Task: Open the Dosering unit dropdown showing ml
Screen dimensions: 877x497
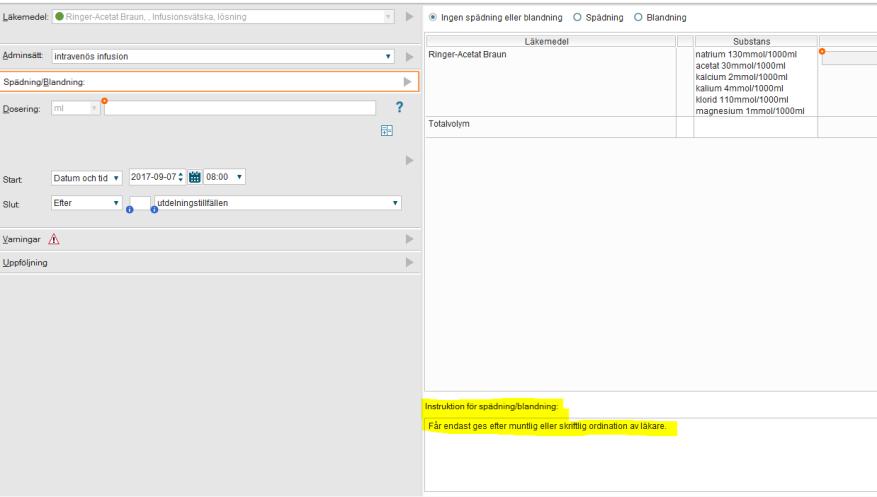Action: (76, 108)
